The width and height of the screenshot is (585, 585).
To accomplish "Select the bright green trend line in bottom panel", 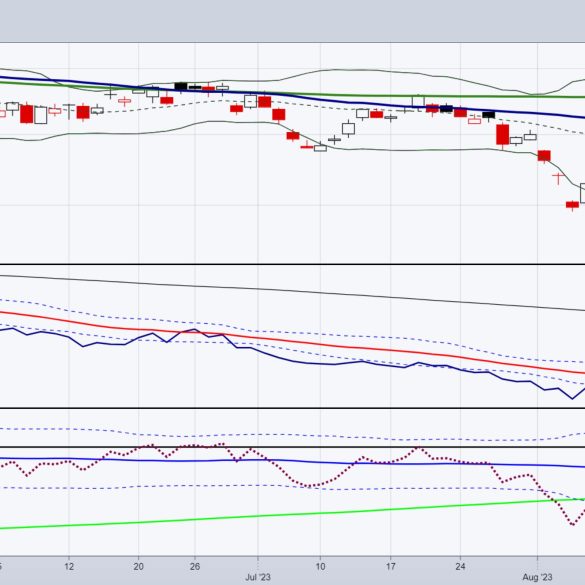I will point(292,514).
